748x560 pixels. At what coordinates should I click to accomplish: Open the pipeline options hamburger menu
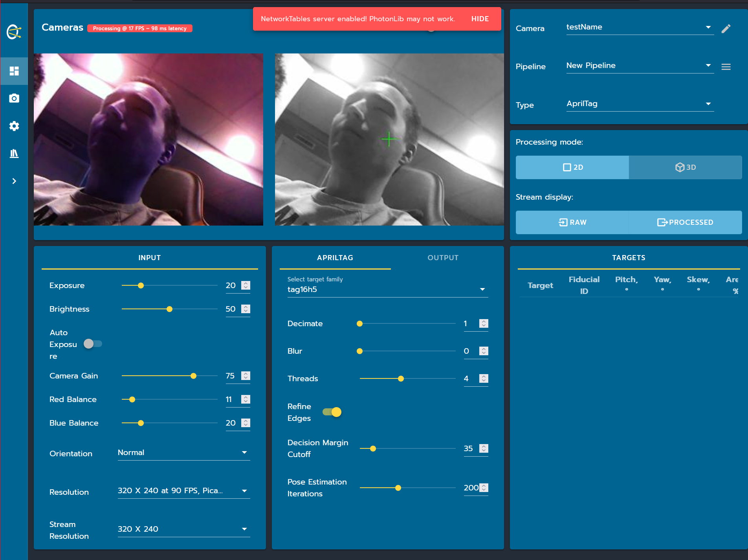(725, 67)
